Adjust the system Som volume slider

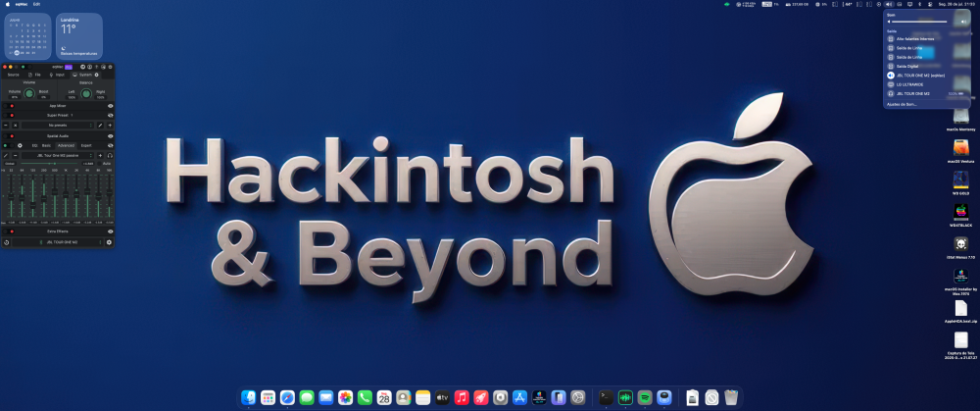(x=919, y=22)
